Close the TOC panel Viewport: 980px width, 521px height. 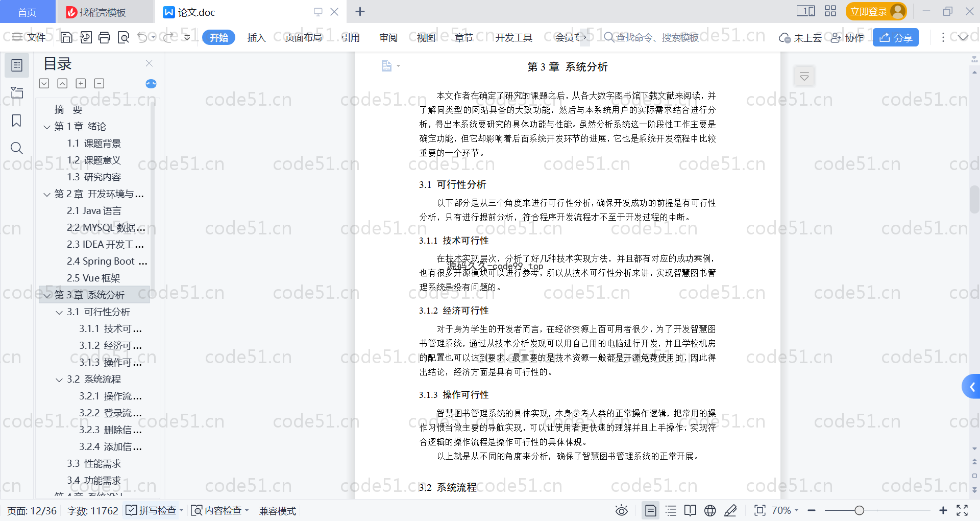[149, 63]
